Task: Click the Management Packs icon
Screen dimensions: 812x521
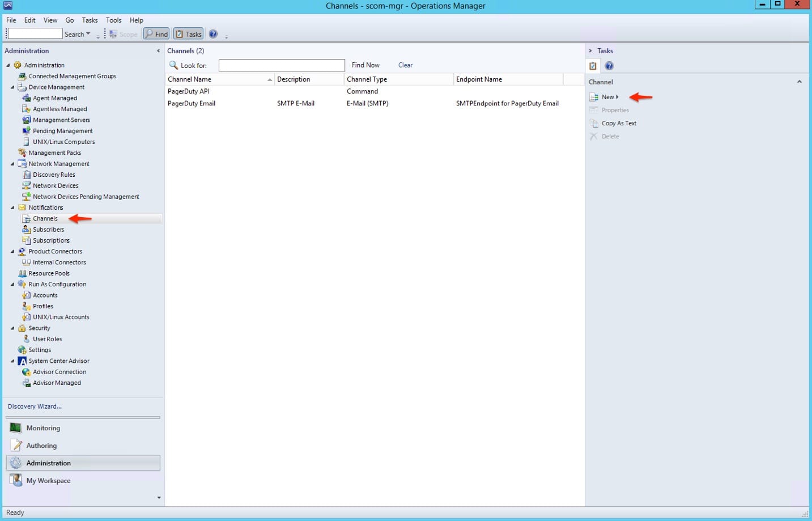Action: (x=22, y=153)
